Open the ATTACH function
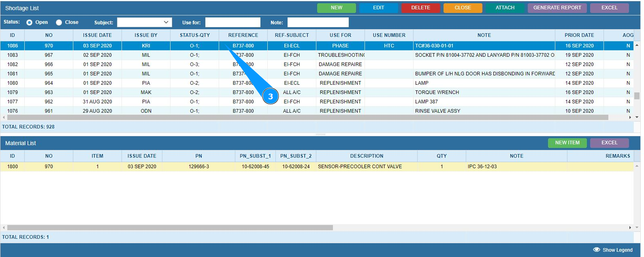644x257 pixels. (505, 8)
